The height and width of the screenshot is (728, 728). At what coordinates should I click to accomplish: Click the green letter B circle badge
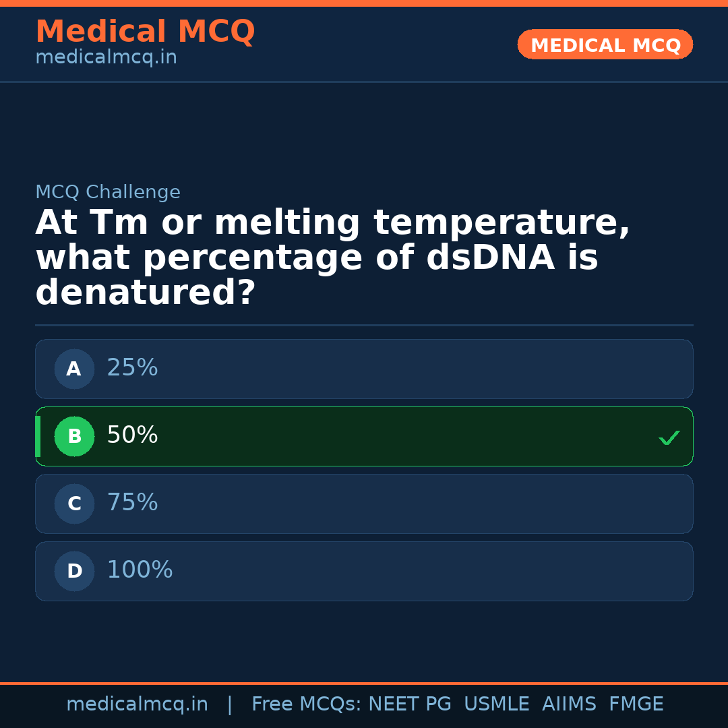coord(74,436)
